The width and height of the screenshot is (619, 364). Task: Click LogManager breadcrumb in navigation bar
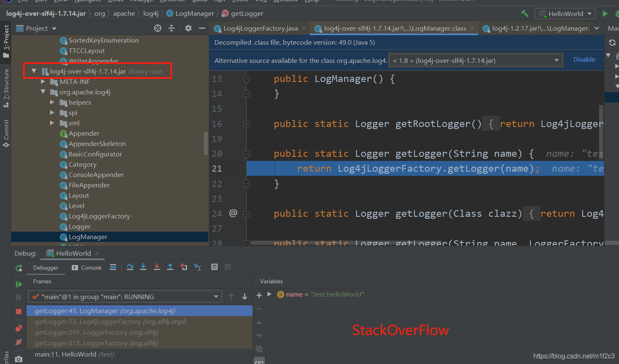click(190, 14)
